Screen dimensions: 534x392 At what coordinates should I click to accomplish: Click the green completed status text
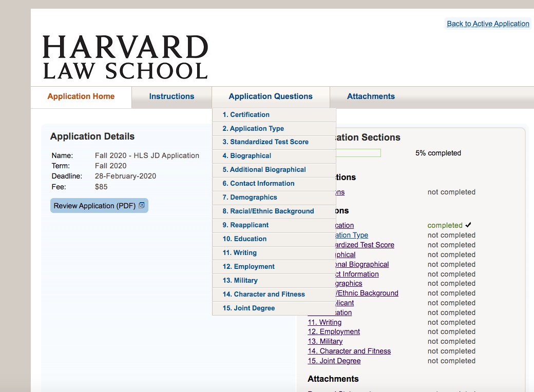pyautogui.click(x=445, y=225)
